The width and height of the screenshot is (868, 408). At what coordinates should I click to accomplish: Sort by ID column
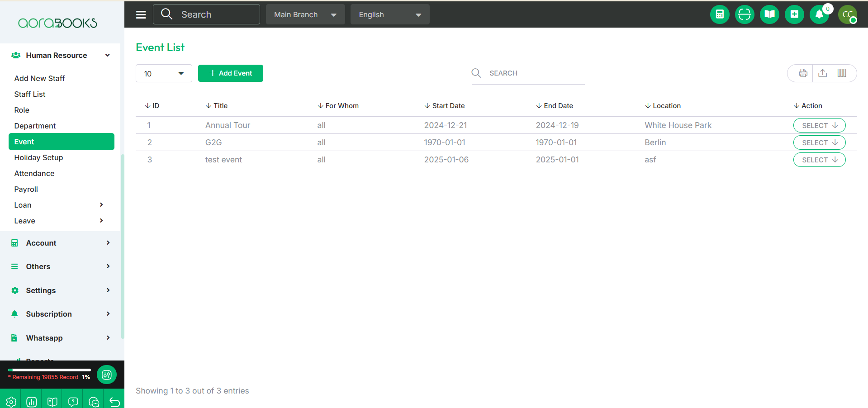152,106
